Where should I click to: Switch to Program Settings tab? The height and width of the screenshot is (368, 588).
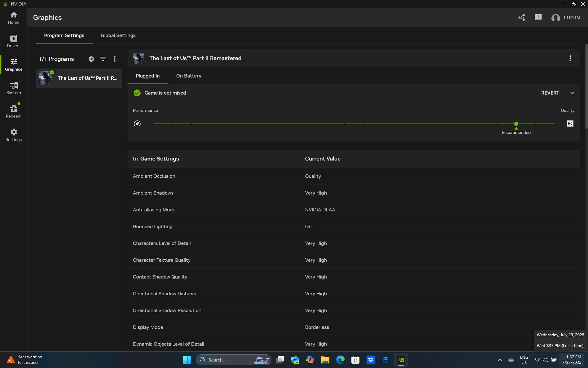click(64, 36)
